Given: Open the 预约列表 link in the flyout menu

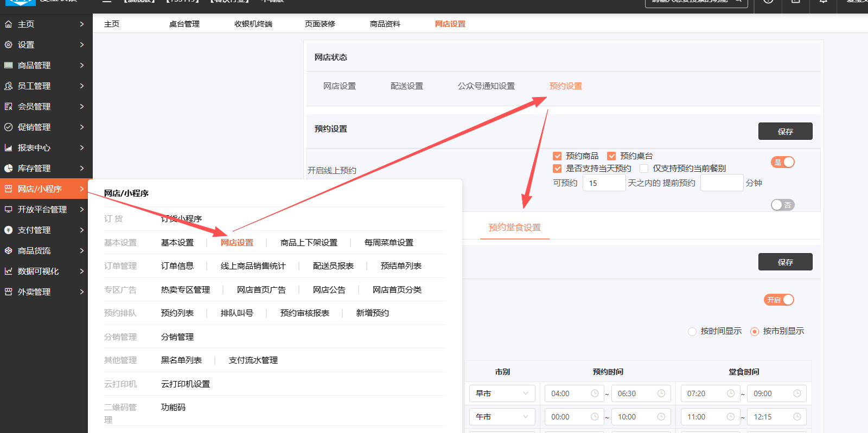Looking at the screenshot, I should pos(177,313).
